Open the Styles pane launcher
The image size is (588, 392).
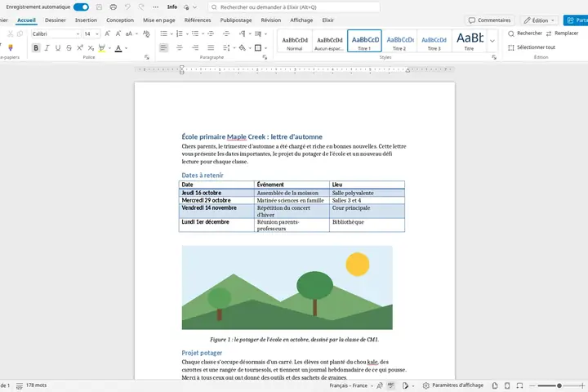click(x=494, y=57)
